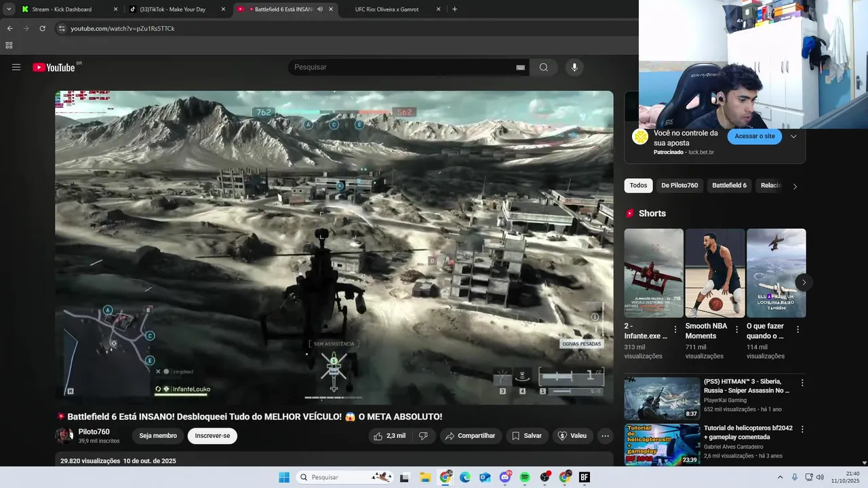
Task: Open the 'O que fazer quando o' Short
Action: tap(776, 273)
